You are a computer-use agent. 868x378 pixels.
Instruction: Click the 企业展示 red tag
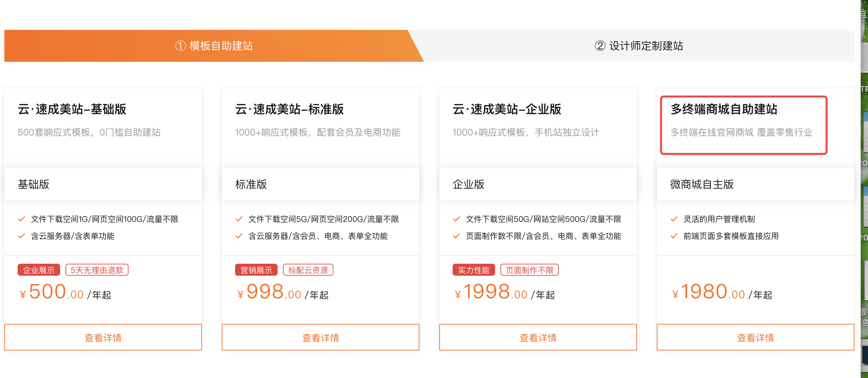point(39,270)
